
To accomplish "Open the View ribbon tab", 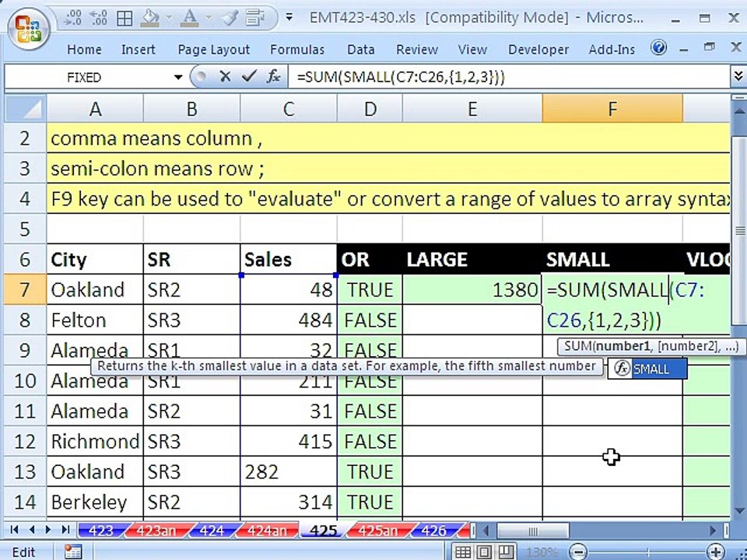I will (472, 50).
